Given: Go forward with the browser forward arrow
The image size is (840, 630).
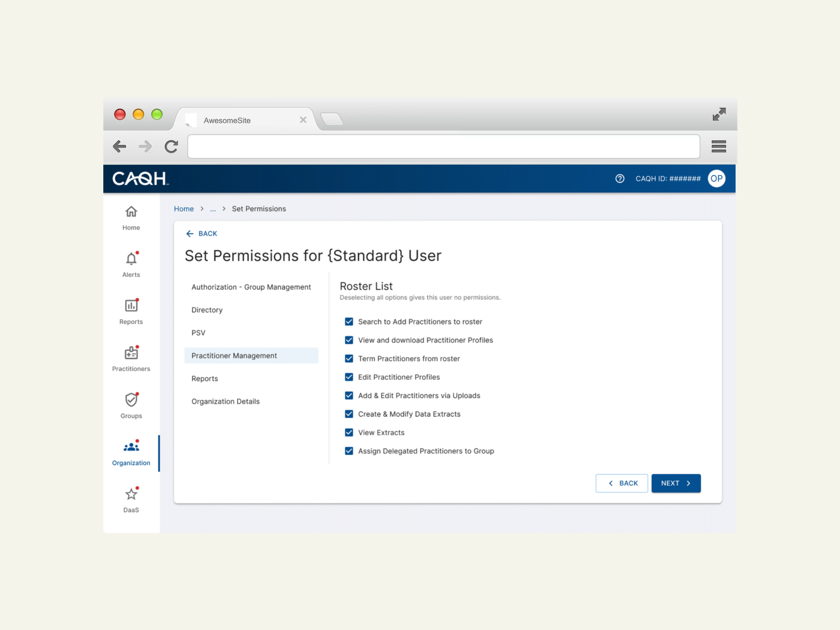Looking at the screenshot, I should (x=145, y=146).
